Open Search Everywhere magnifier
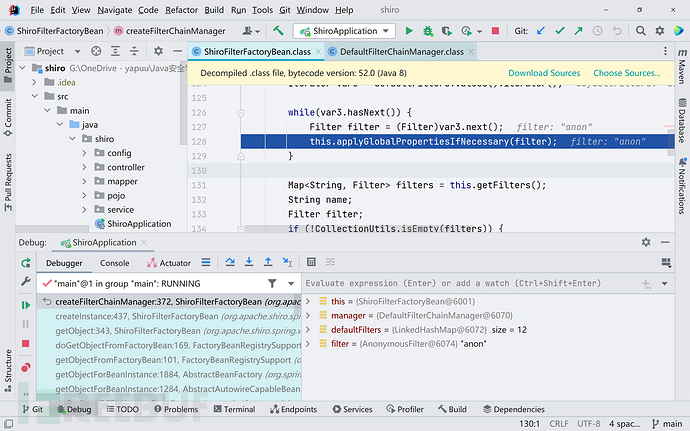Viewport: 690px width, 431px height. (x=641, y=31)
